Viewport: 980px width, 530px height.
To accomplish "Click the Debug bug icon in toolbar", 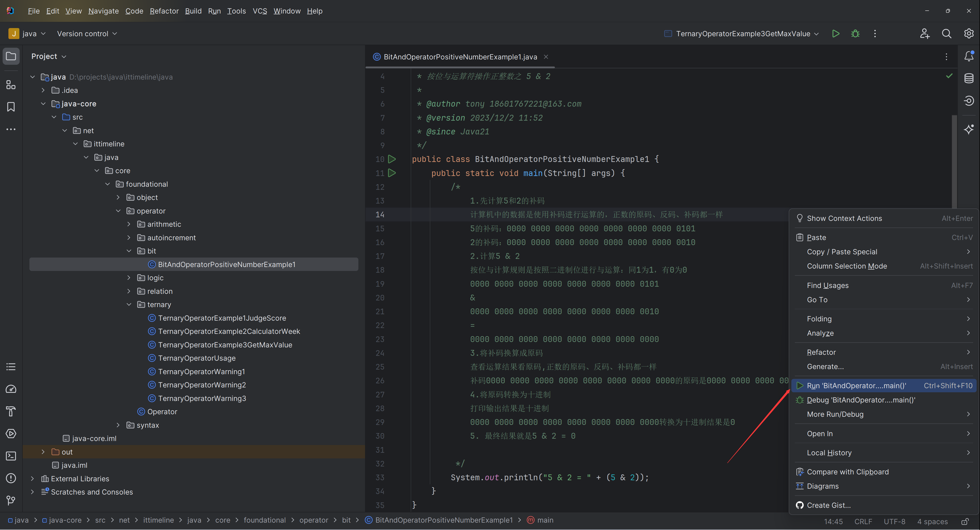I will (855, 33).
